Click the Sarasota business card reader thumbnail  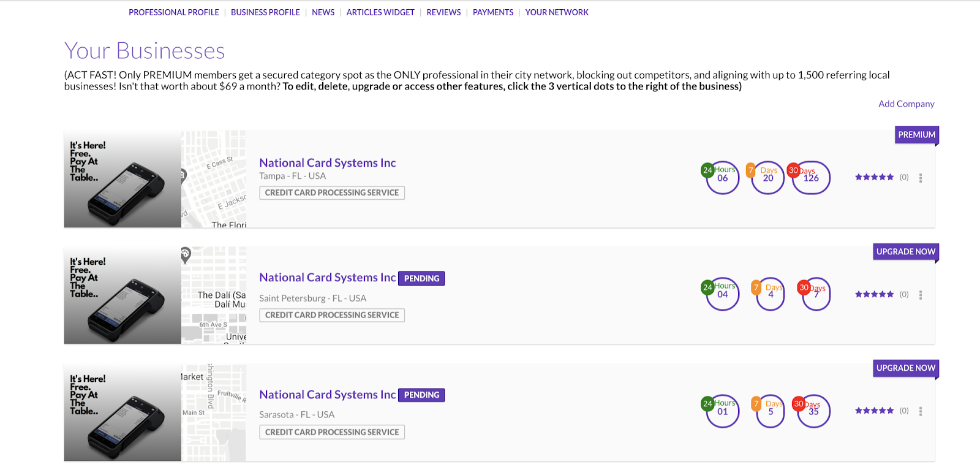tap(123, 412)
